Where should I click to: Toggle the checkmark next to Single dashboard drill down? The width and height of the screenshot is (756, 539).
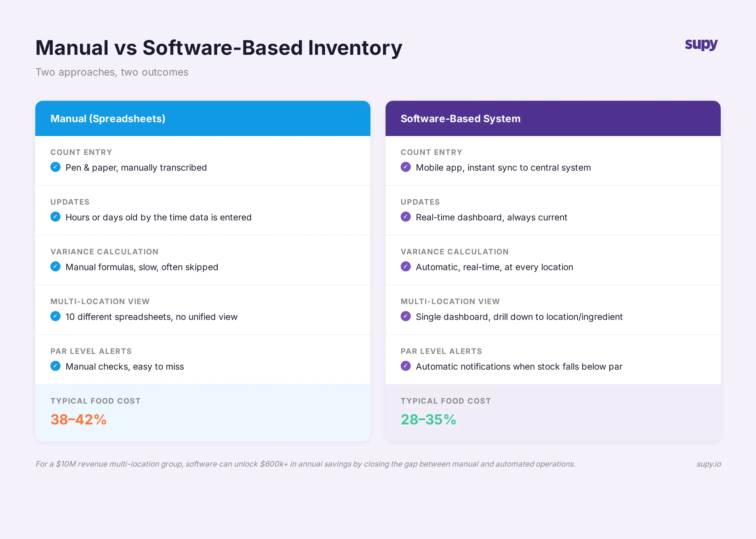point(406,316)
